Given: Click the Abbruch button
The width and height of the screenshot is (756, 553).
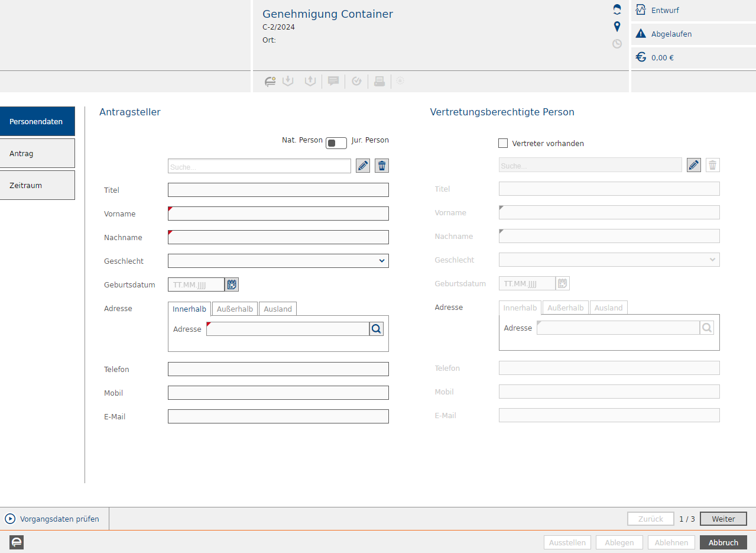Looking at the screenshot, I should click(723, 542).
